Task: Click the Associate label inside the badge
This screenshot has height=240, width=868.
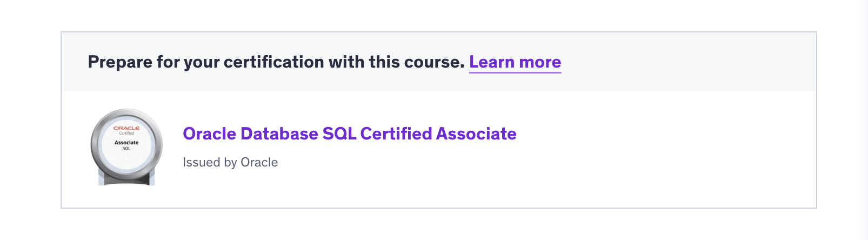Action: [126, 143]
